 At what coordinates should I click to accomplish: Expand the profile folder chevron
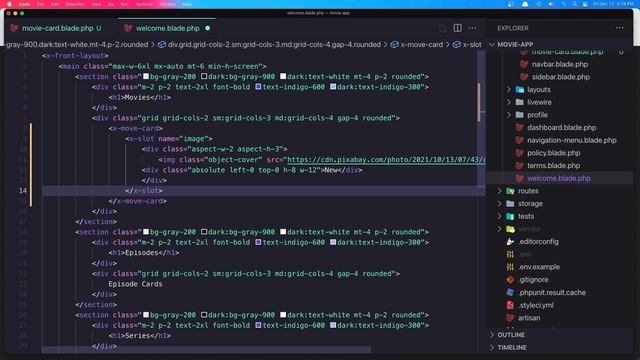tap(509, 115)
